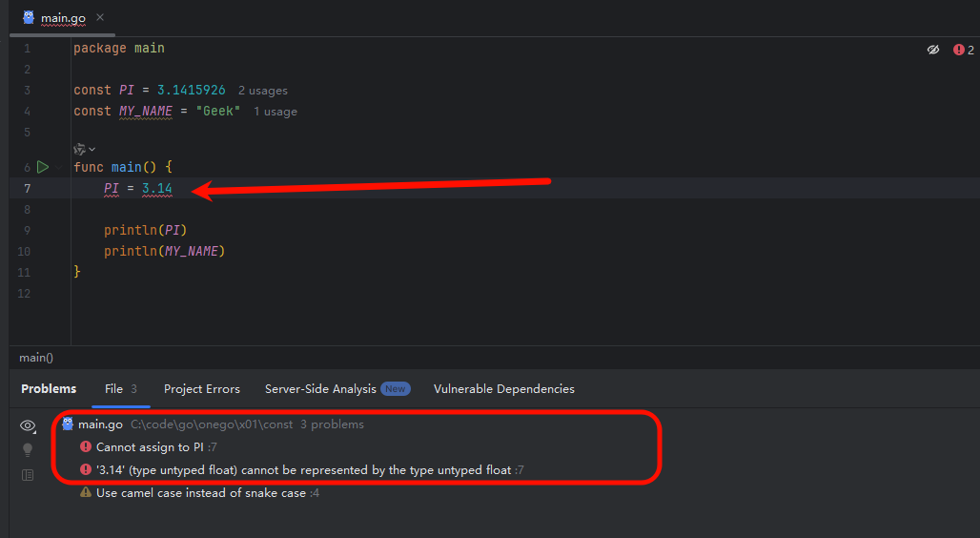
Task: Click the 2 usages hint after PI constant
Action: pos(262,91)
